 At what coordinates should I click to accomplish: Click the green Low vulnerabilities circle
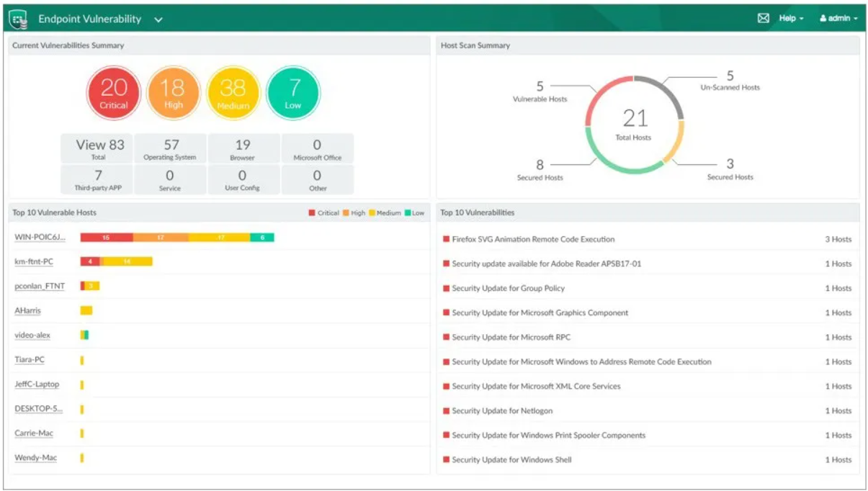pyautogui.click(x=293, y=93)
